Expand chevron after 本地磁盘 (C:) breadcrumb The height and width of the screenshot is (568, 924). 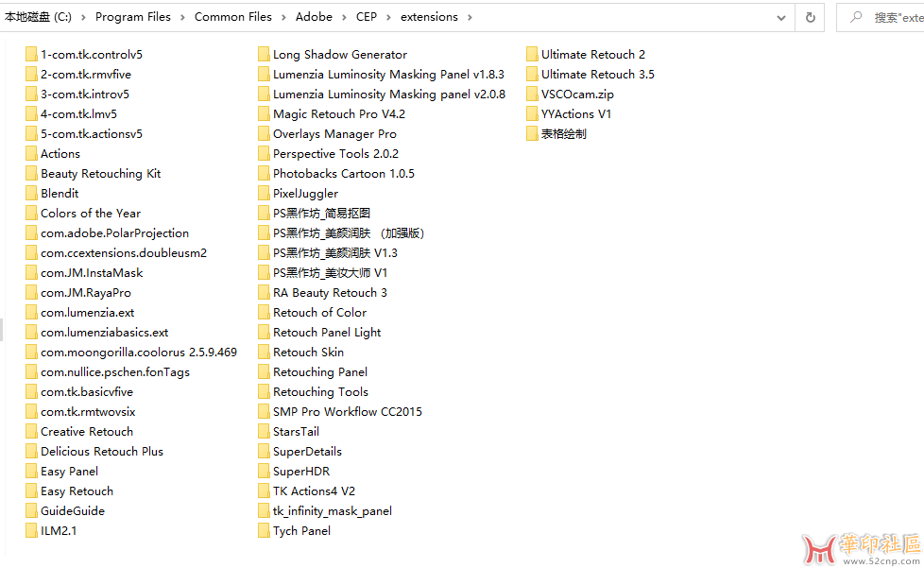(83, 18)
